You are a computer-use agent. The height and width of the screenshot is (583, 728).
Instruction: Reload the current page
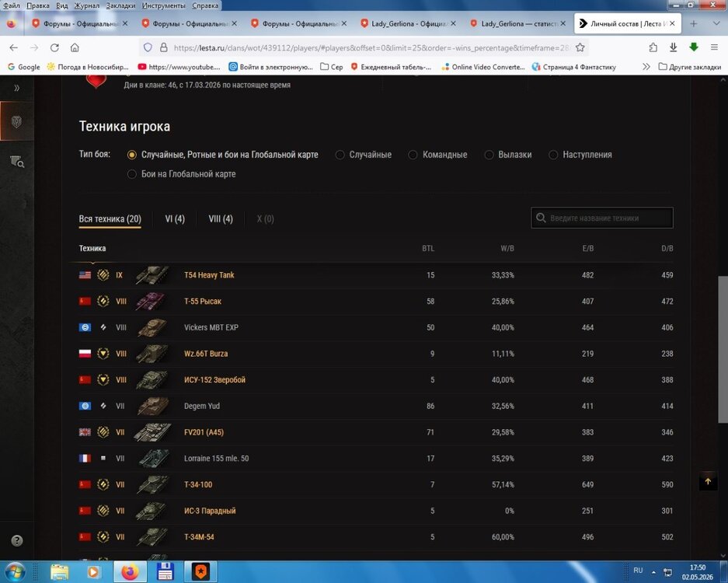coord(54,47)
